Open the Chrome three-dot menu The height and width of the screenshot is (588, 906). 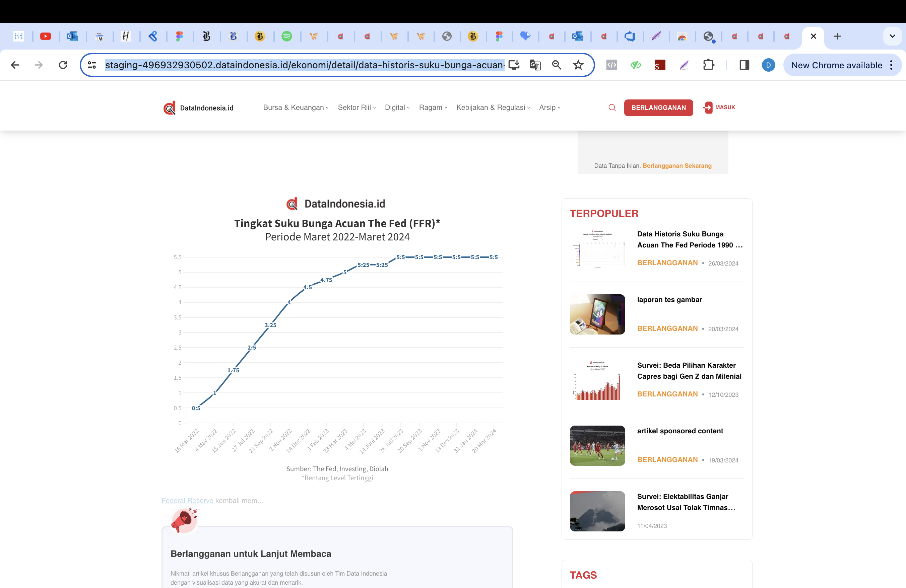click(891, 65)
